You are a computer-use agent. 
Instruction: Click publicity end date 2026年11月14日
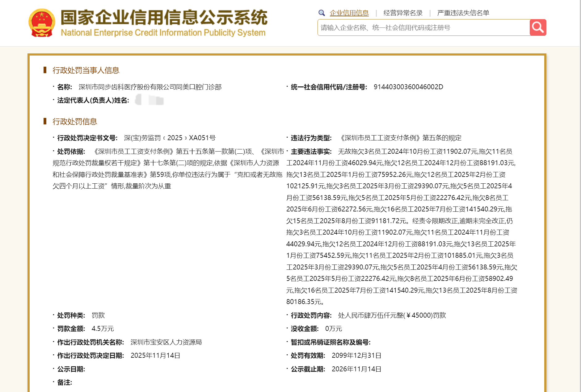point(356,369)
